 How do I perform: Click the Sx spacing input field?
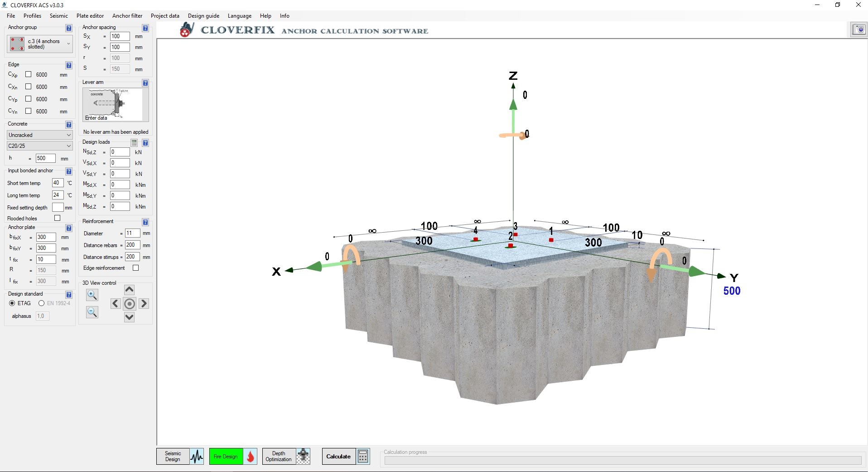pos(120,36)
